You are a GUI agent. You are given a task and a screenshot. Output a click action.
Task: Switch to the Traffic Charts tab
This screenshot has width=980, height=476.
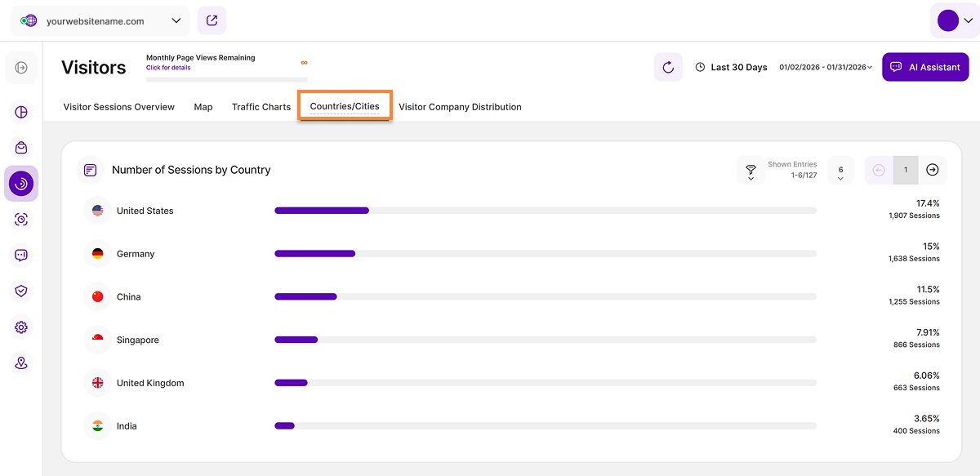point(261,107)
